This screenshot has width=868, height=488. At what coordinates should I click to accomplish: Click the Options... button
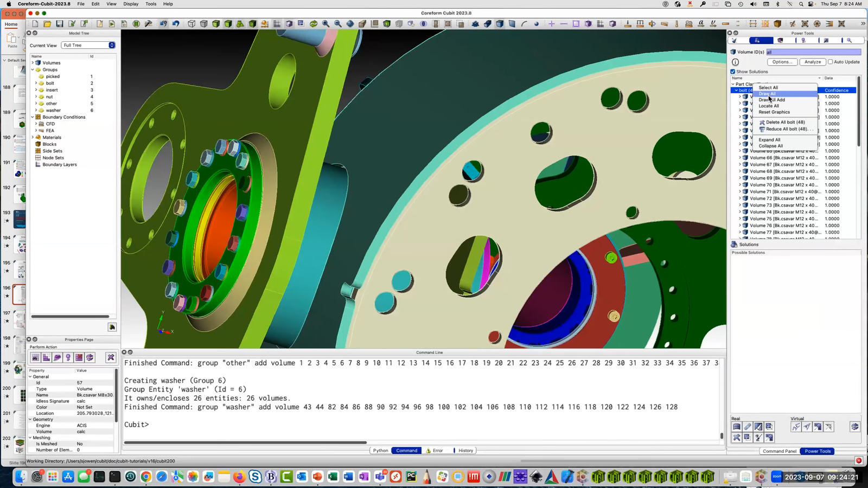pos(782,62)
